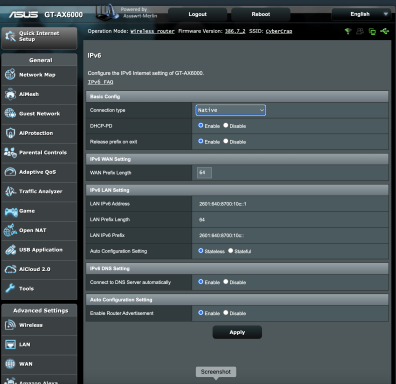Screen dimensions: 396x384
Task: Open AiMesh icon in sidebar
Action: tap(10, 94)
